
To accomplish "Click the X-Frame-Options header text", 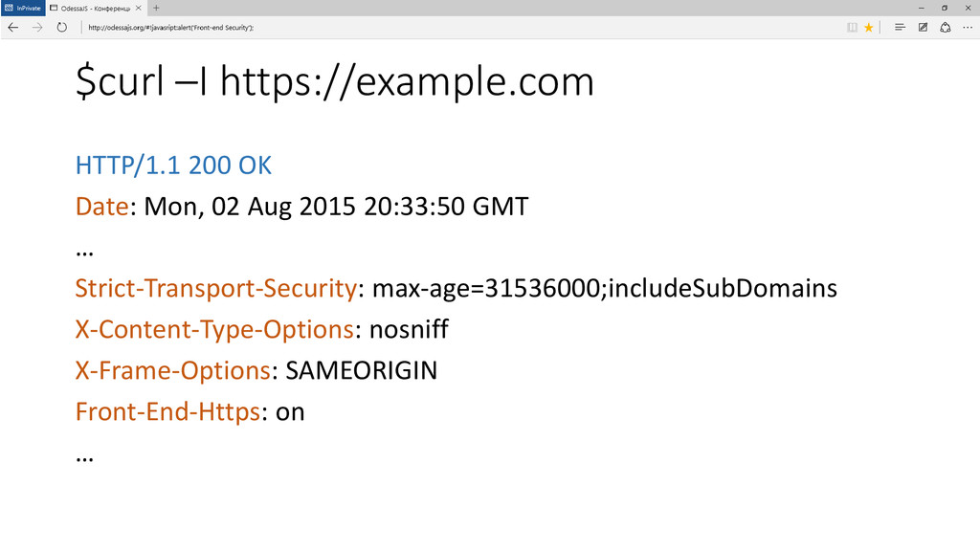I will tap(172, 370).
